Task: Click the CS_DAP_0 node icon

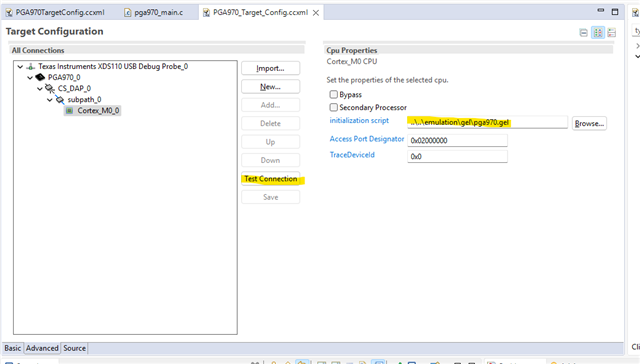Action: pyautogui.click(x=50, y=88)
